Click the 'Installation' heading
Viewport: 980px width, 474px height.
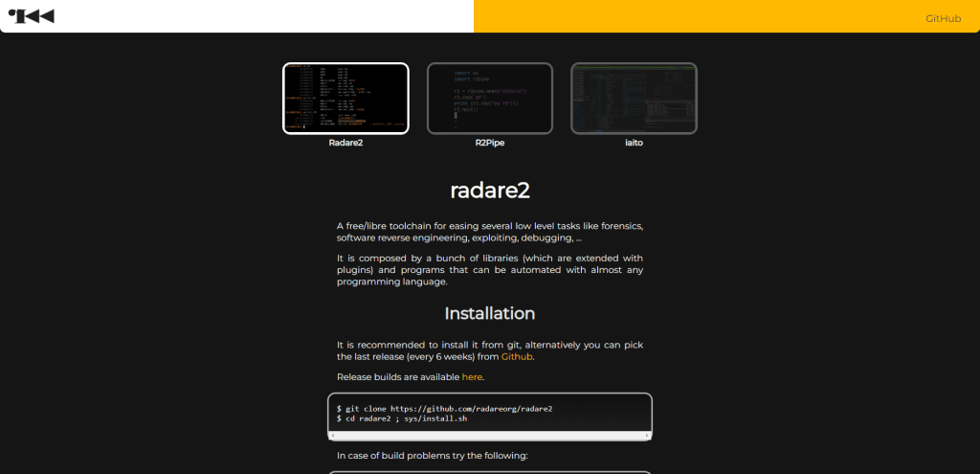click(x=490, y=313)
